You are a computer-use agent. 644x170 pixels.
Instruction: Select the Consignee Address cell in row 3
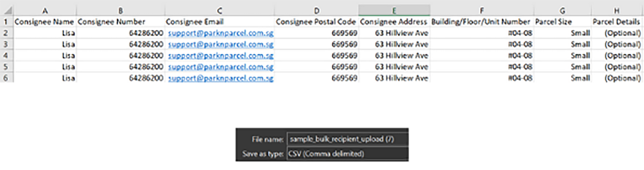pos(394,44)
